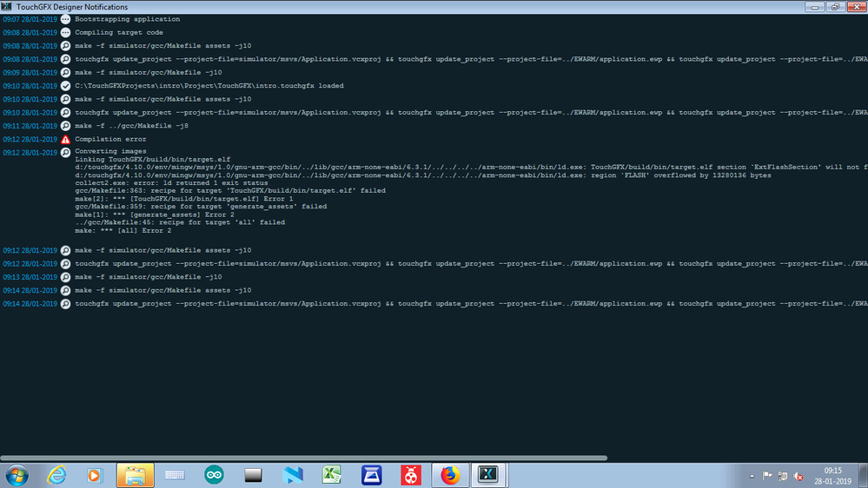868x488 pixels.
Task: Click the 09:11 28/01-2019 timestamp
Action: [x=30, y=126]
